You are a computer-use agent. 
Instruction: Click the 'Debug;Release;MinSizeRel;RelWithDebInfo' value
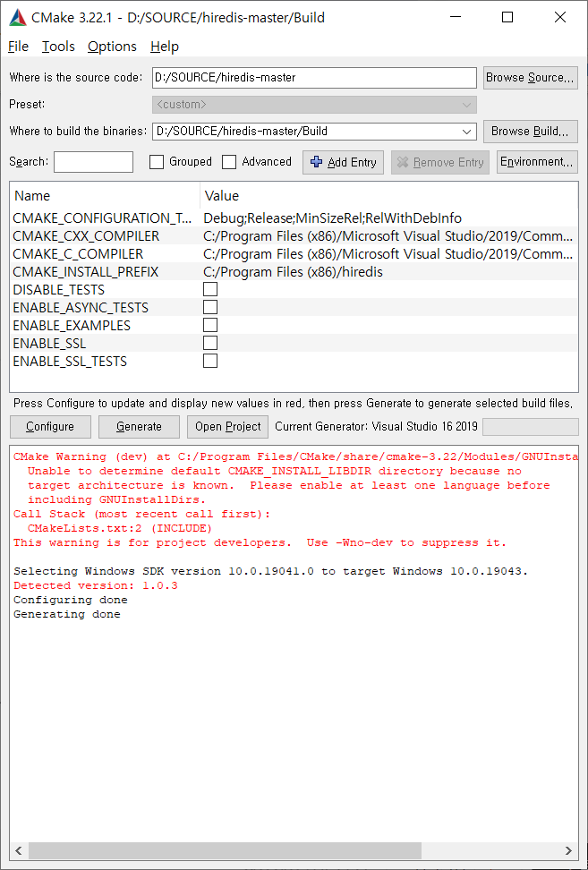tap(333, 218)
